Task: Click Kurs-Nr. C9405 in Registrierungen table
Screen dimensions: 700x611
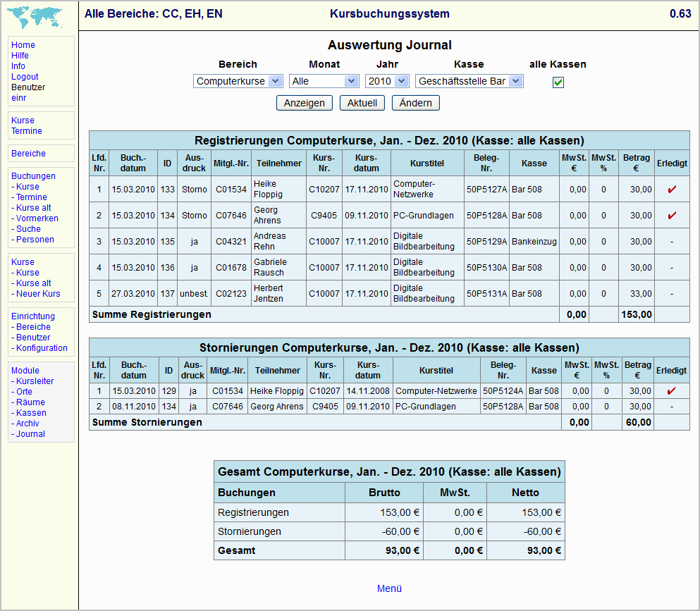Action: [x=324, y=216]
